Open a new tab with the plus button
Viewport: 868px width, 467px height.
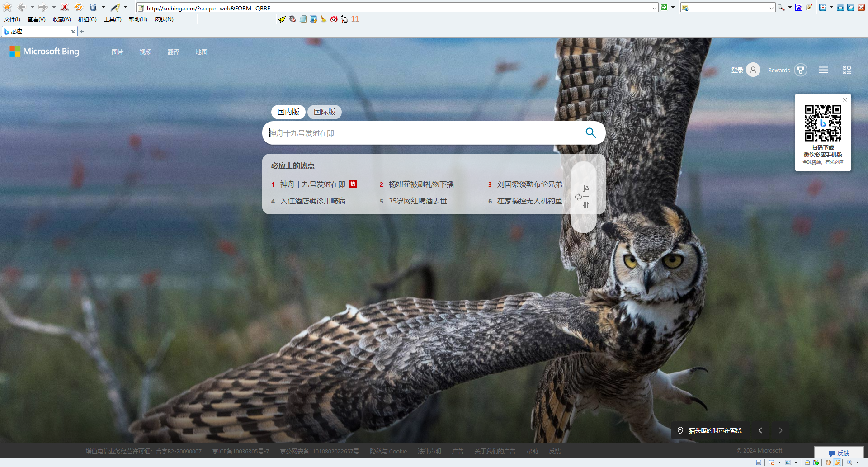point(82,32)
